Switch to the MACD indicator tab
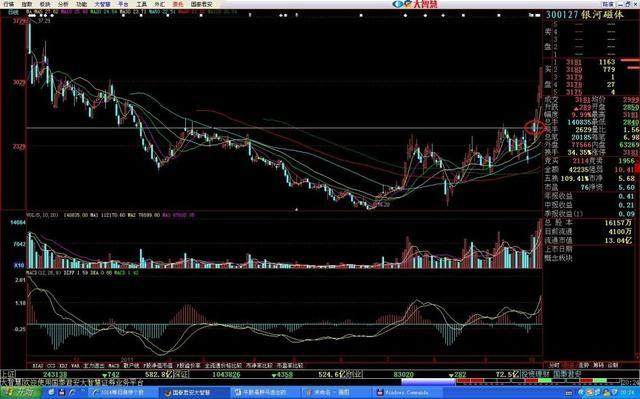Screen dimensions: 640x399 [x=114, y=366]
